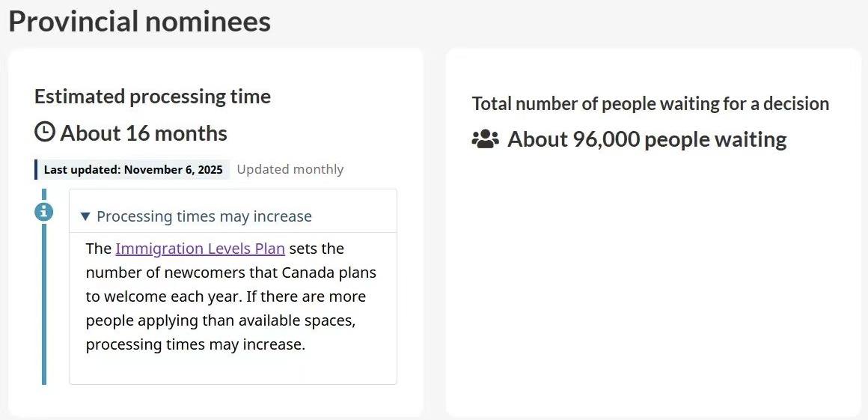
Task: Click the phrase 'number of newcomers that Canada plans'
Action: pos(230,273)
